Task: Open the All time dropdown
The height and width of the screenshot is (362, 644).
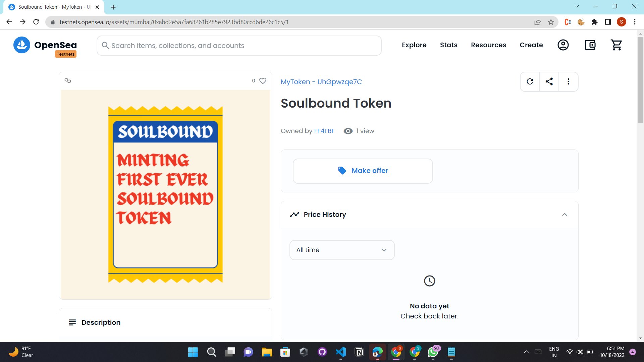Action: coord(342,250)
